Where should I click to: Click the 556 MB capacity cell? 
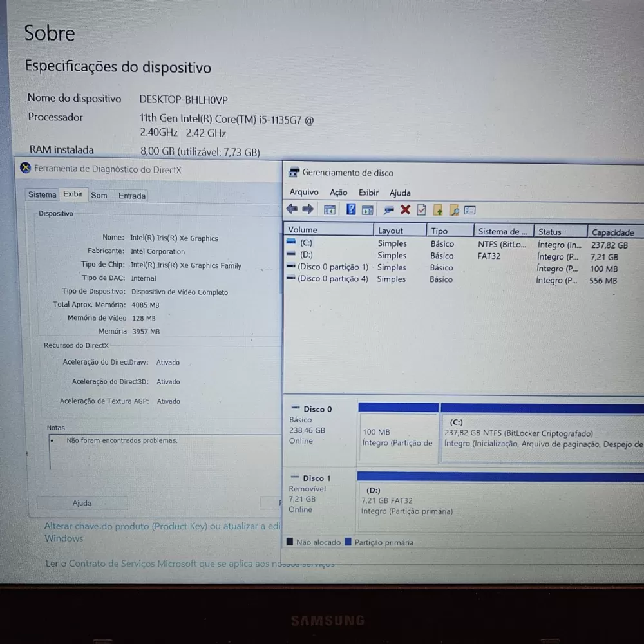603,281
